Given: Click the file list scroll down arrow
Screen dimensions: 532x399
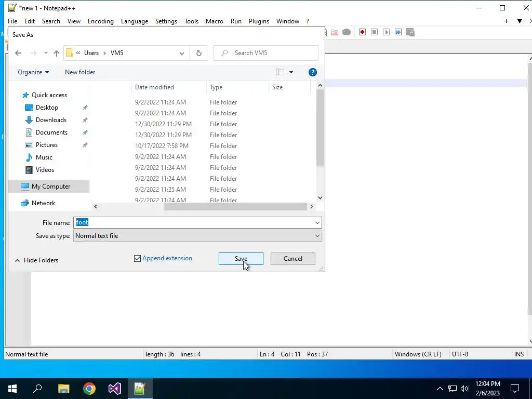Looking at the screenshot, I should [320, 198].
